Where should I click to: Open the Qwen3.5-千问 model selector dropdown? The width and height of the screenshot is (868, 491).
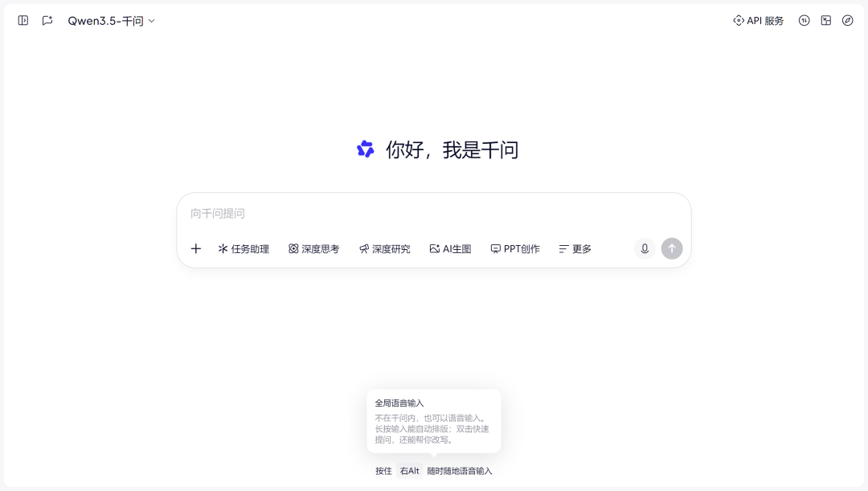point(111,21)
